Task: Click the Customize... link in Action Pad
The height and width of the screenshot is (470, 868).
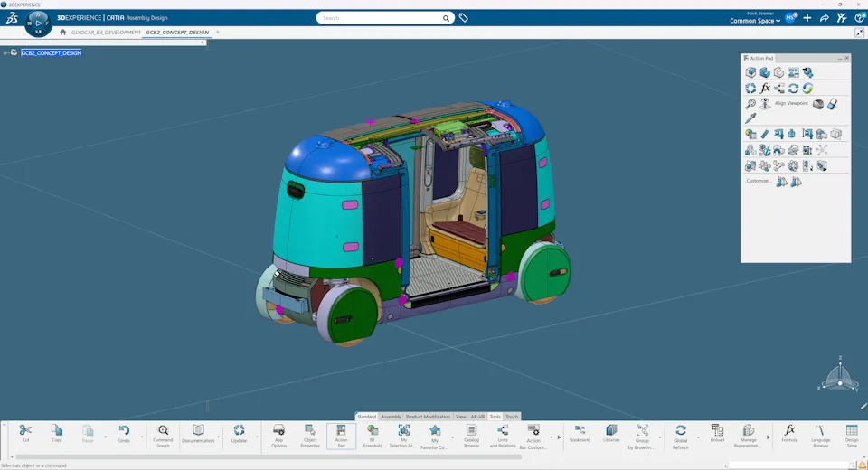Action: coord(759,181)
